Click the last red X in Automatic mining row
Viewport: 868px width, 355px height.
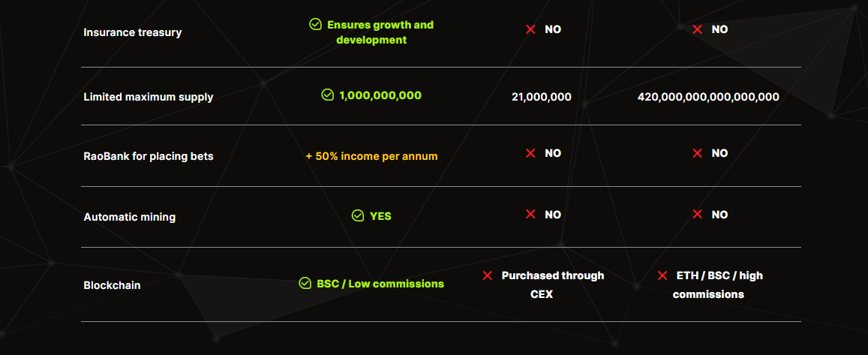pos(698,215)
